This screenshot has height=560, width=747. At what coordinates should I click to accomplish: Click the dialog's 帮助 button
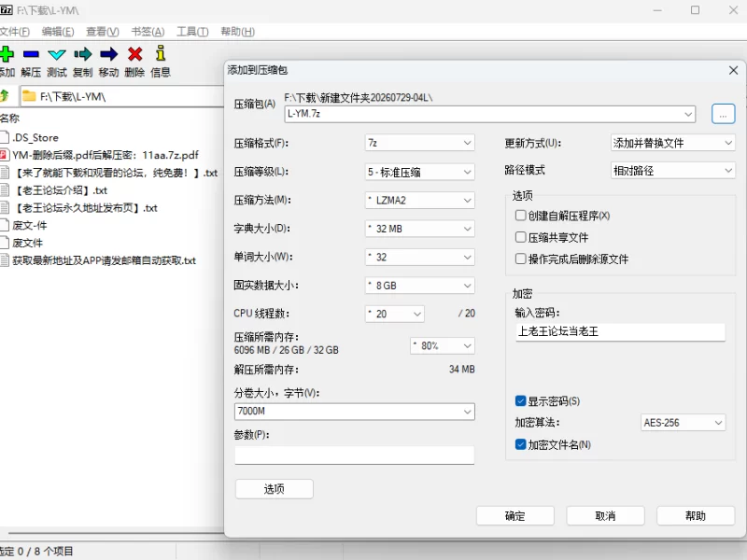pyautogui.click(x=696, y=516)
